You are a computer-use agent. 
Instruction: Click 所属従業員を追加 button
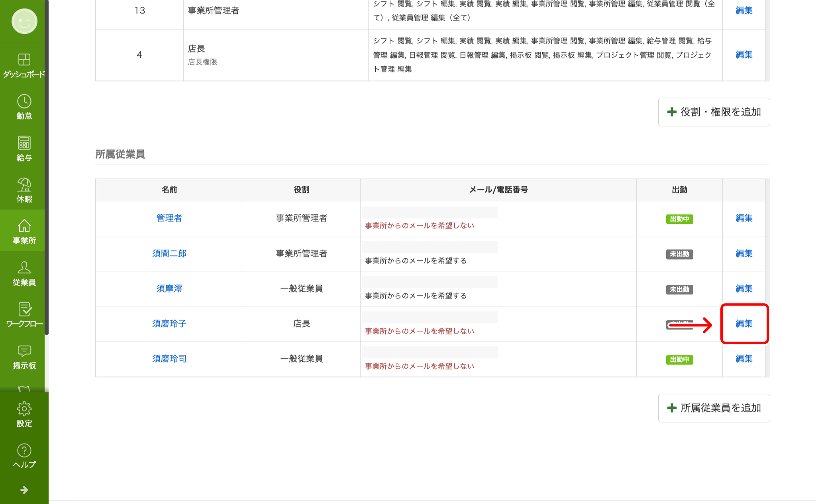point(714,408)
